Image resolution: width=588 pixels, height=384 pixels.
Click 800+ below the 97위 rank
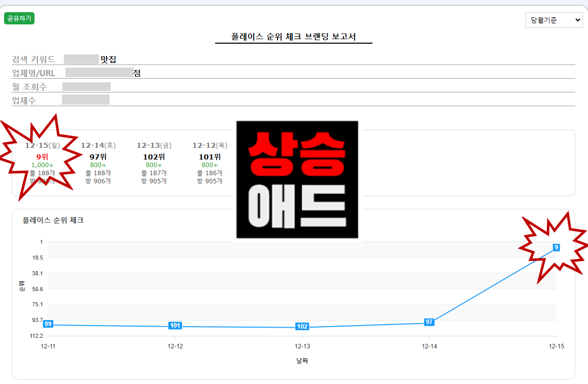point(98,165)
